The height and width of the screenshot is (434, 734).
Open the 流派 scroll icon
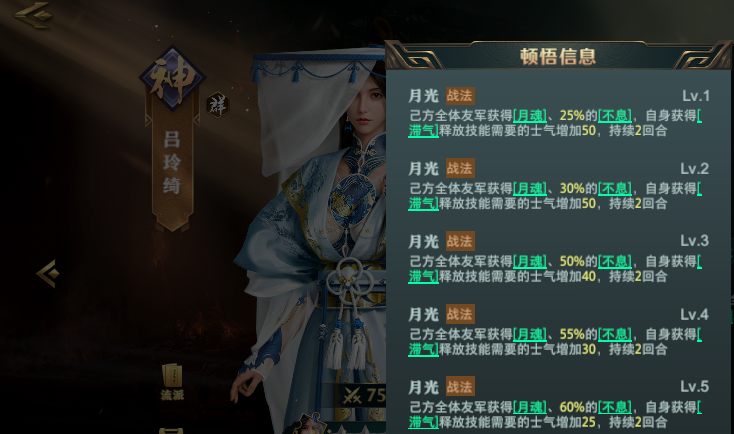click(x=172, y=381)
